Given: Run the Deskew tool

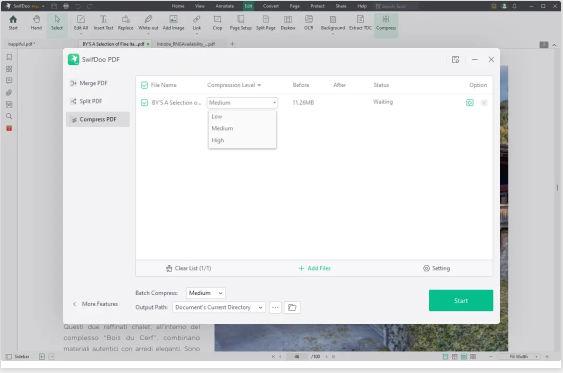Looking at the screenshot, I should pos(288,23).
